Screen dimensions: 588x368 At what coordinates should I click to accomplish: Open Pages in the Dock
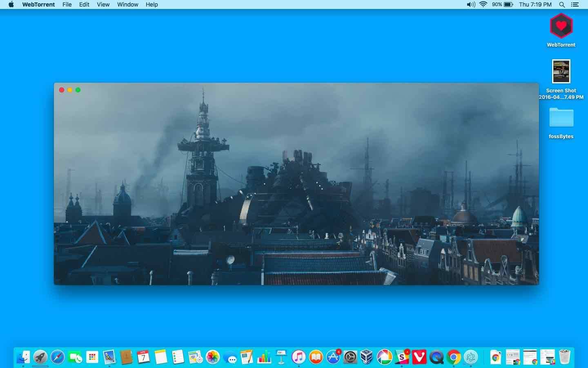pyautogui.click(x=247, y=357)
